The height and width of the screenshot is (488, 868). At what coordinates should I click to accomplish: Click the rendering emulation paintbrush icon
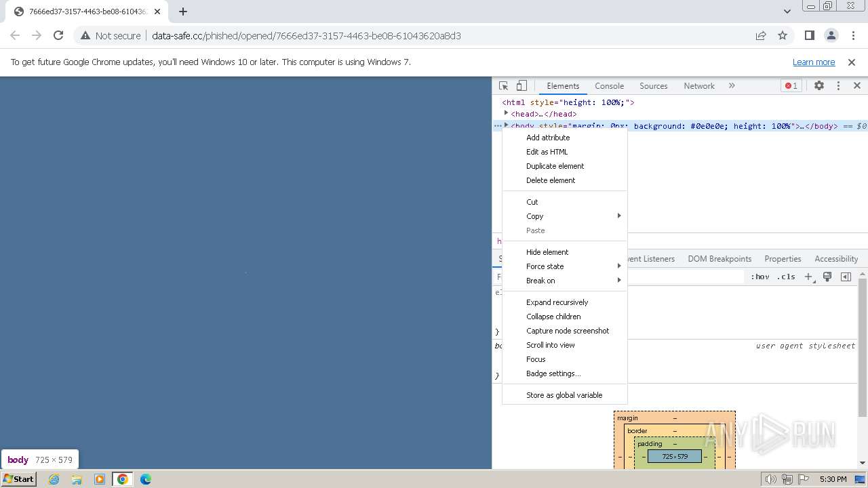click(x=827, y=277)
